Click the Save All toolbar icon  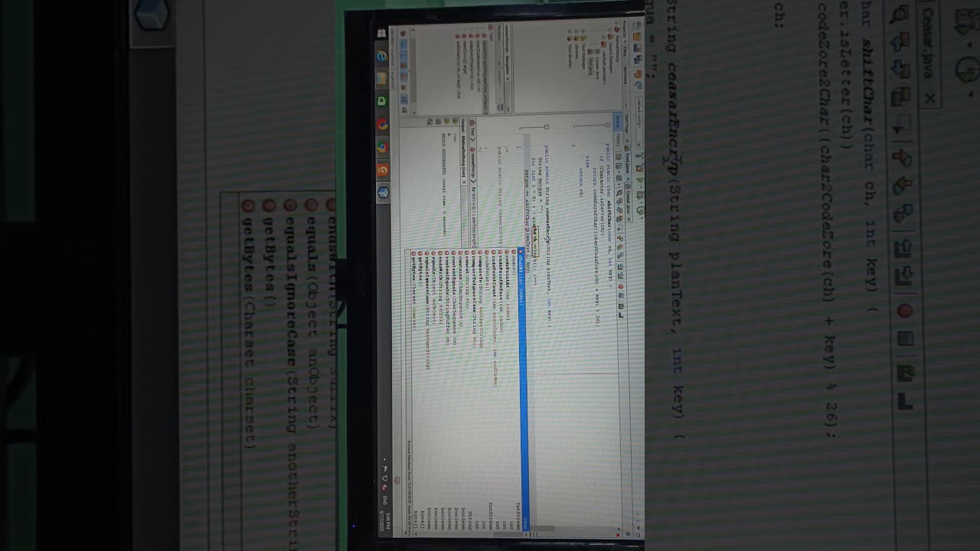(637, 59)
